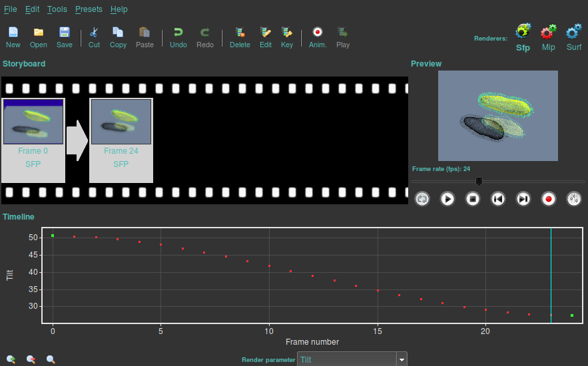The height and width of the screenshot is (366, 588).
Task: Click the Undo button
Action: coord(178,37)
